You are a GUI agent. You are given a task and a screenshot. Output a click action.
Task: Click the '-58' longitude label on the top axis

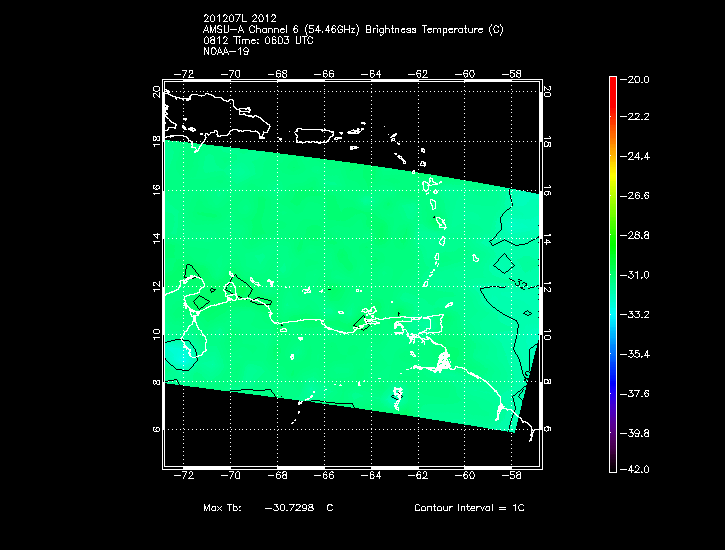tap(511, 74)
